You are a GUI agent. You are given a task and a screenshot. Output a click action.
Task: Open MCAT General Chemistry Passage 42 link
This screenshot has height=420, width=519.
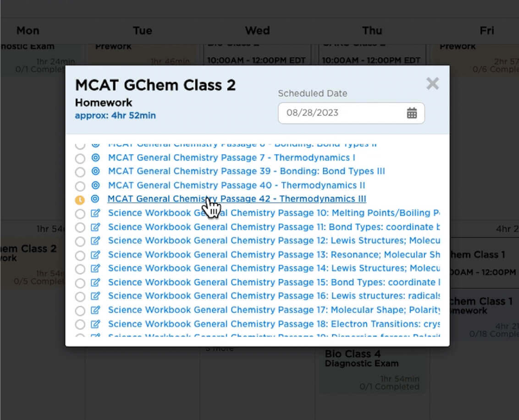tap(237, 199)
